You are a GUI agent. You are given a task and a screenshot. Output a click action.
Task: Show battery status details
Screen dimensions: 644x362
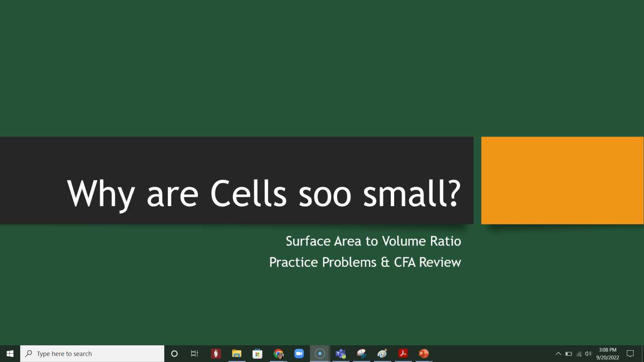pyautogui.click(x=568, y=353)
